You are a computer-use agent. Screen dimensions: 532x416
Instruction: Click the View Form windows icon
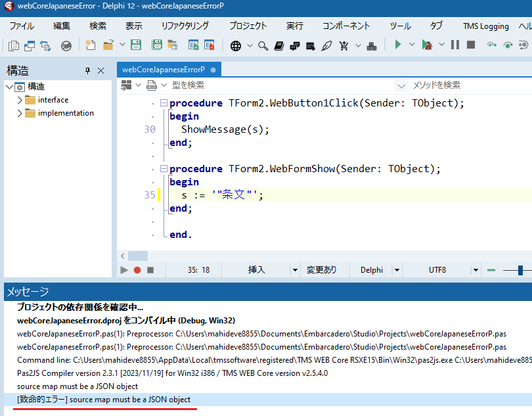coord(30,45)
